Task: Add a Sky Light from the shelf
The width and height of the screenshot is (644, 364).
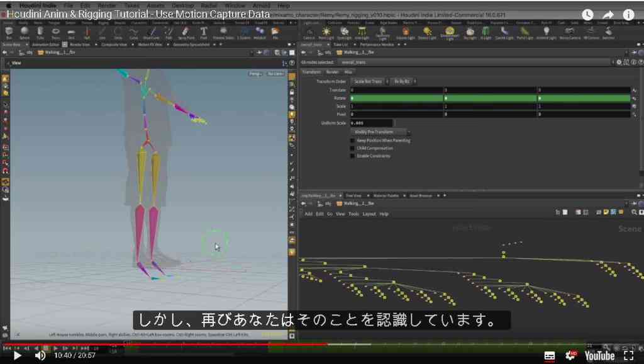Action: click(x=470, y=33)
